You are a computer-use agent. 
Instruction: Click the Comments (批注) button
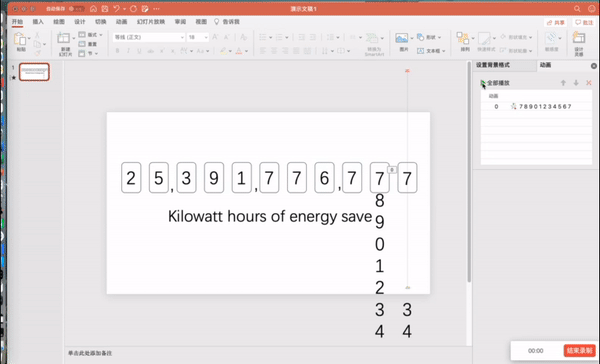[584, 23]
